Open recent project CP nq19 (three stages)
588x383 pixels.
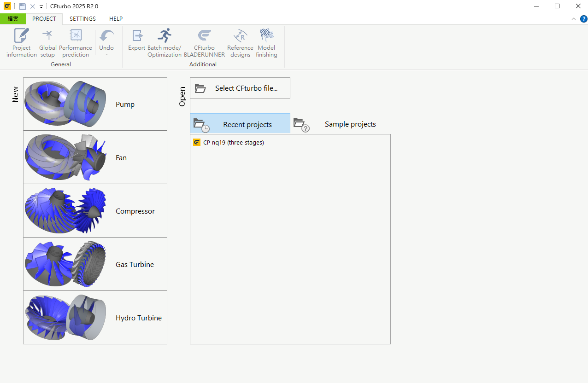click(234, 143)
